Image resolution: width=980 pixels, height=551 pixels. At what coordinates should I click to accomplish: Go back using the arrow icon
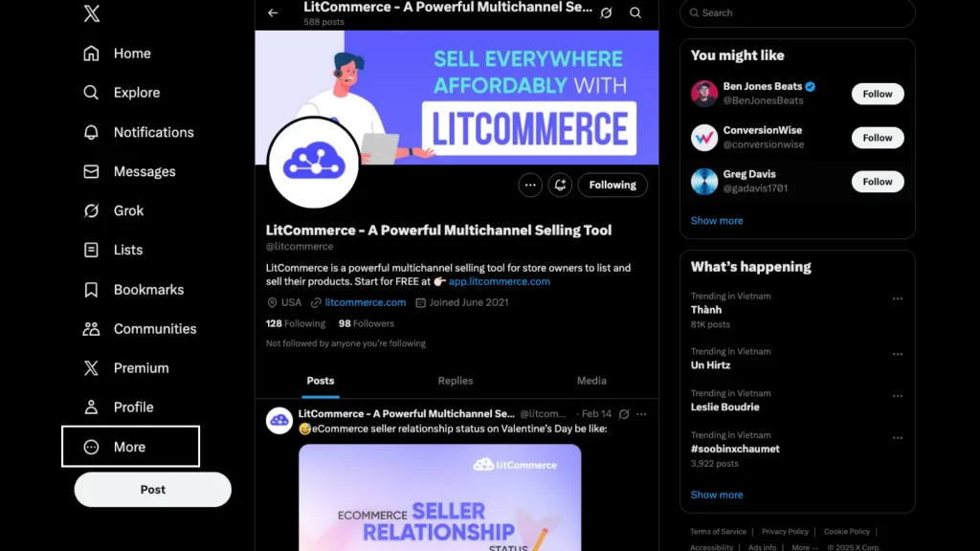[273, 12]
